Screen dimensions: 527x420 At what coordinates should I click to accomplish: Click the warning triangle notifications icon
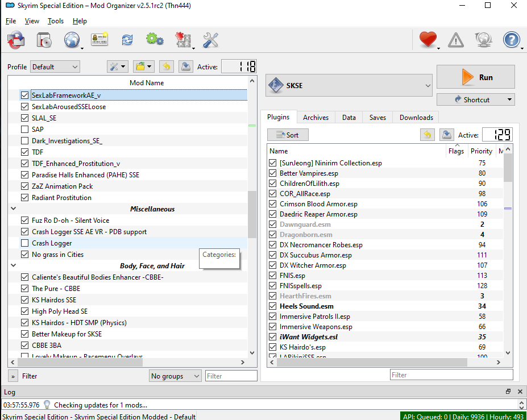[455, 40]
